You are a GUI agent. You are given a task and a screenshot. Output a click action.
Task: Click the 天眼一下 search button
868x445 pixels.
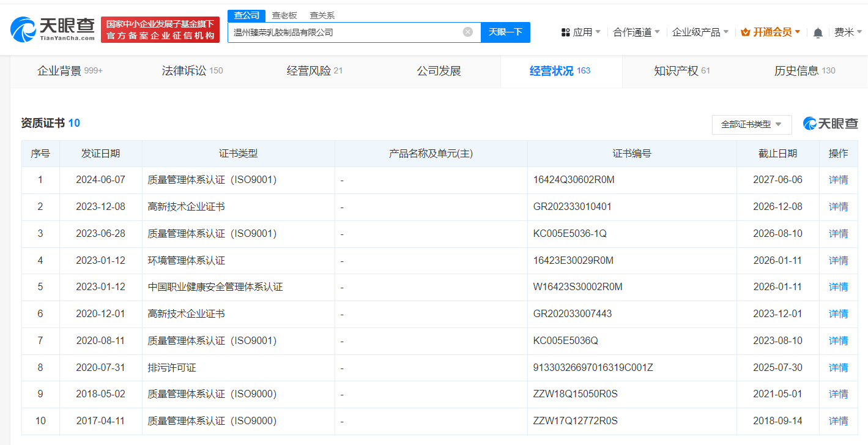pyautogui.click(x=505, y=32)
